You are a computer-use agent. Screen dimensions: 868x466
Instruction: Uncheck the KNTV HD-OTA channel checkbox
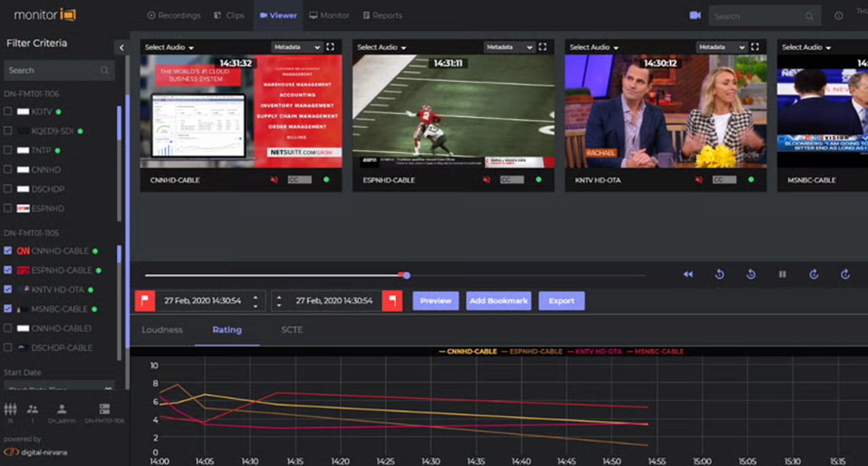(x=8, y=289)
